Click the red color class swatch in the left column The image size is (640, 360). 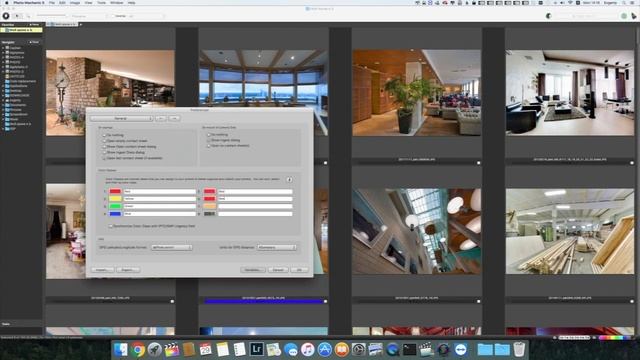[115, 191]
